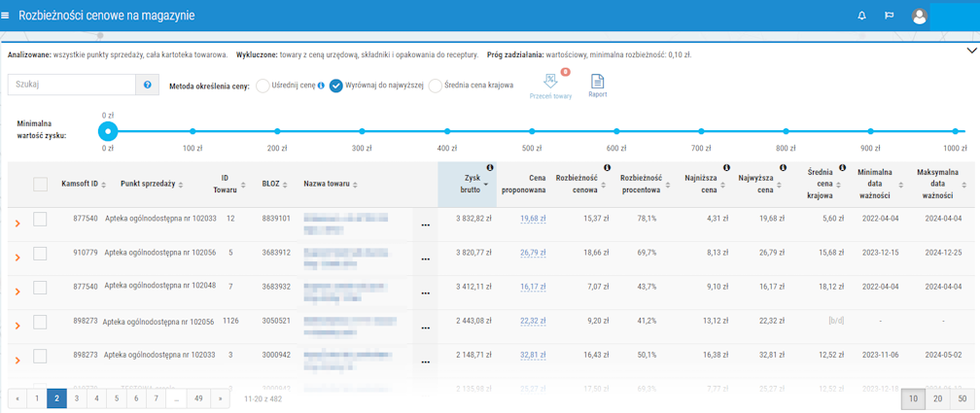
Task: Open the user profile avatar
Action: (920, 16)
